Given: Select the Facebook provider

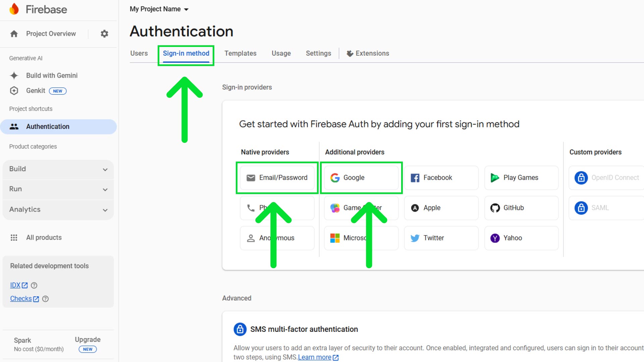Looking at the screenshot, I should (441, 178).
